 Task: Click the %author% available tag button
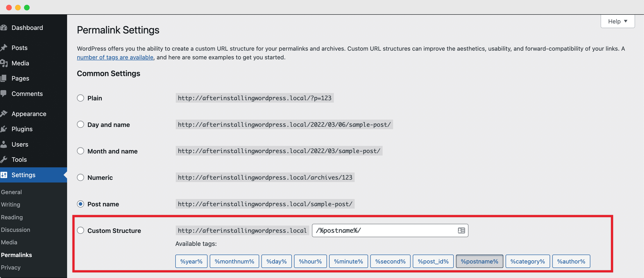point(571,261)
